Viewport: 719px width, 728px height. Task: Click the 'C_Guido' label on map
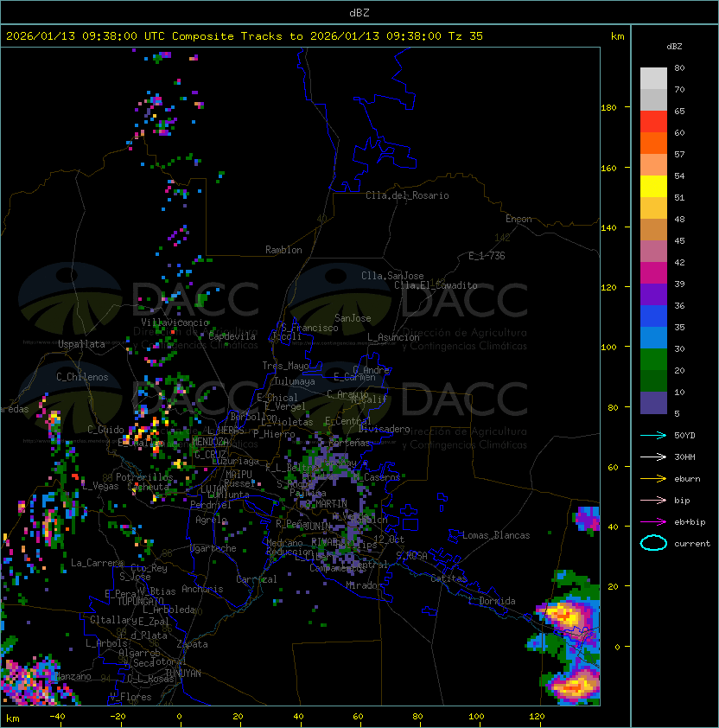click(105, 430)
